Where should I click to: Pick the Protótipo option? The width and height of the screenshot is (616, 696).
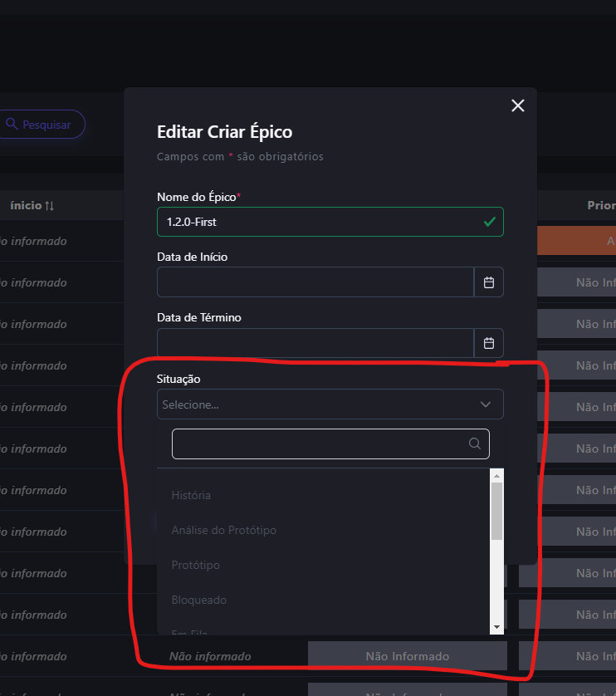[196, 565]
